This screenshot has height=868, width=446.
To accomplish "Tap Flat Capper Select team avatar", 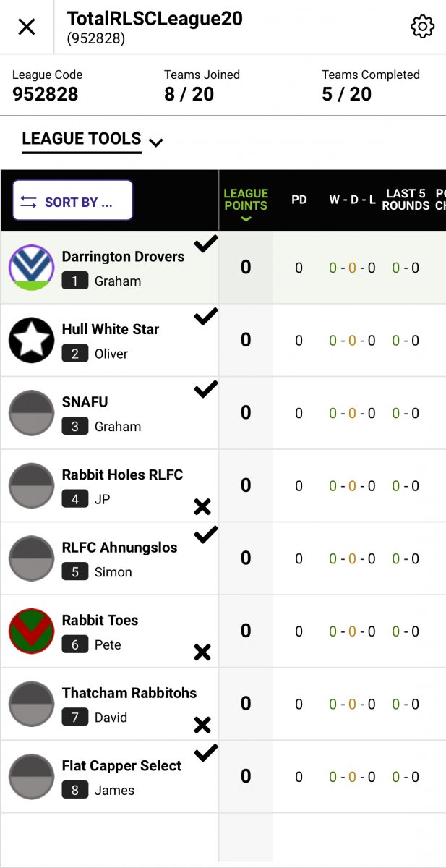I will click(x=32, y=777).
